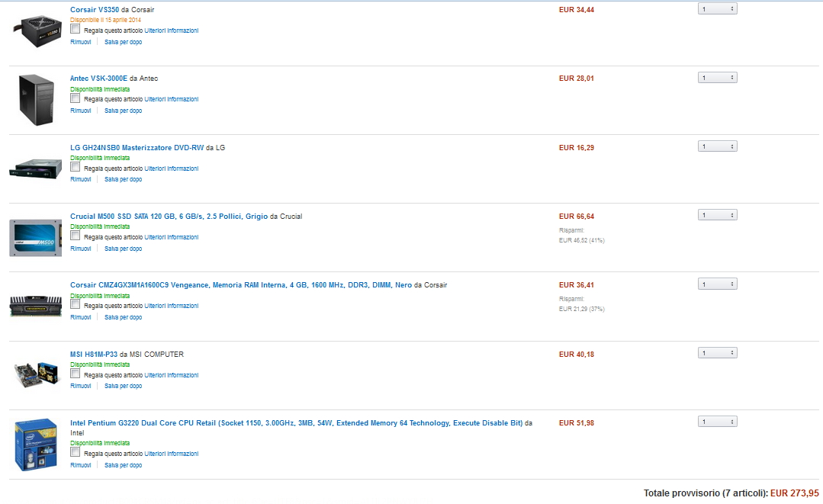
Task: Change quantity for LG GH24NSB0 drive
Action: point(718,146)
